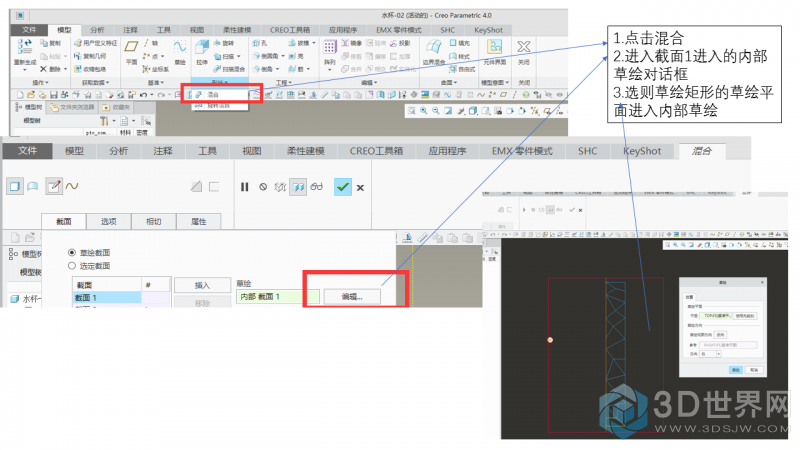The width and height of the screenshot is (800, 450).
Task: Open the 属性 panel tab
Action: tap(198, 221)
